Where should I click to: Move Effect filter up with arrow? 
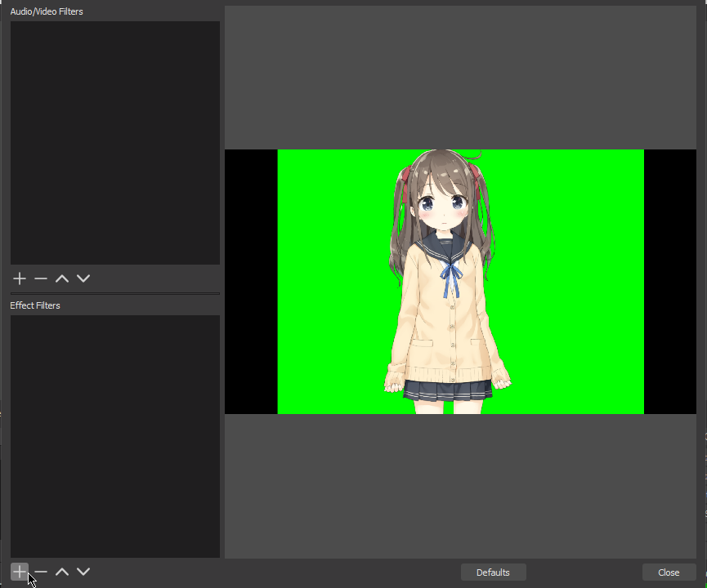pos(62,572)
